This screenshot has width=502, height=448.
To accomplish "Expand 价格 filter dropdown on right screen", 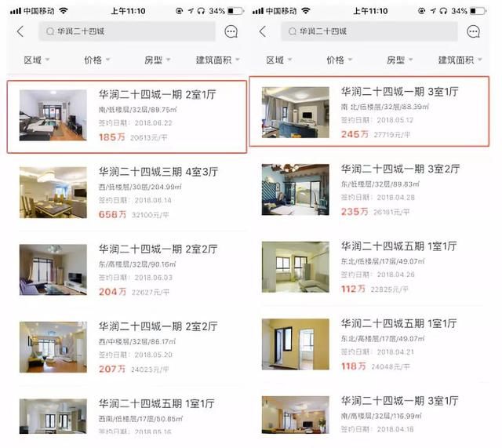I will tap(339, 60).
